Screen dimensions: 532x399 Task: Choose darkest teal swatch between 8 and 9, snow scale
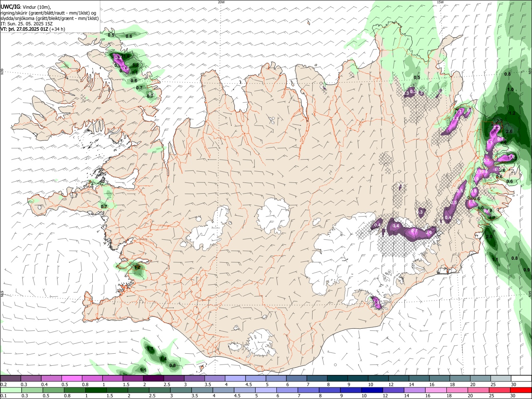click(337, 379)
